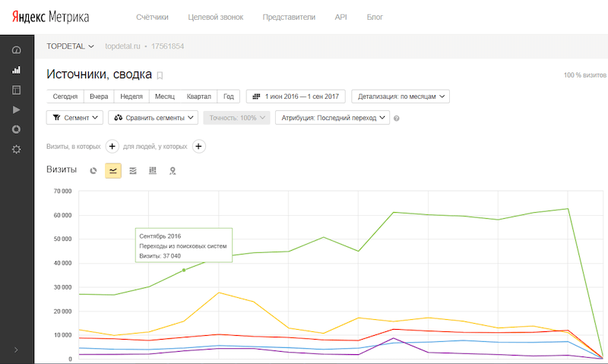Open the Атрибуция: Последний переход dropdown
Viewport: 608px width, 364px height.
click(x=332, y=118)
